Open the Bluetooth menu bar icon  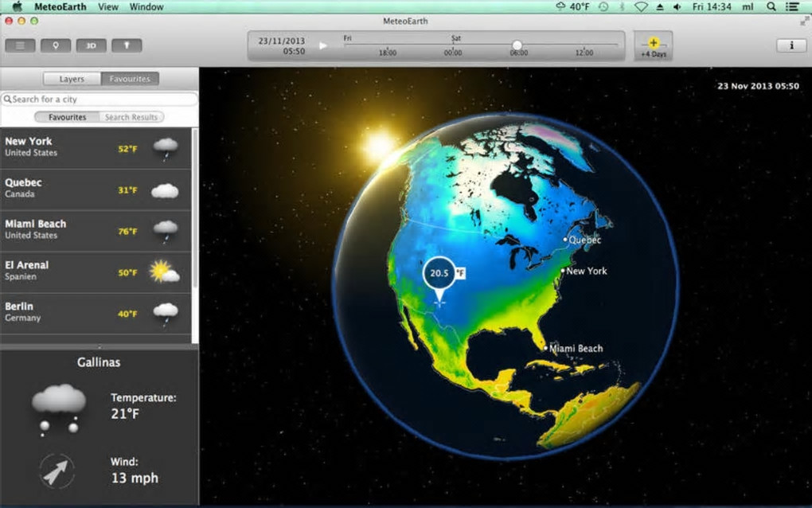click(x=623, y=6)
